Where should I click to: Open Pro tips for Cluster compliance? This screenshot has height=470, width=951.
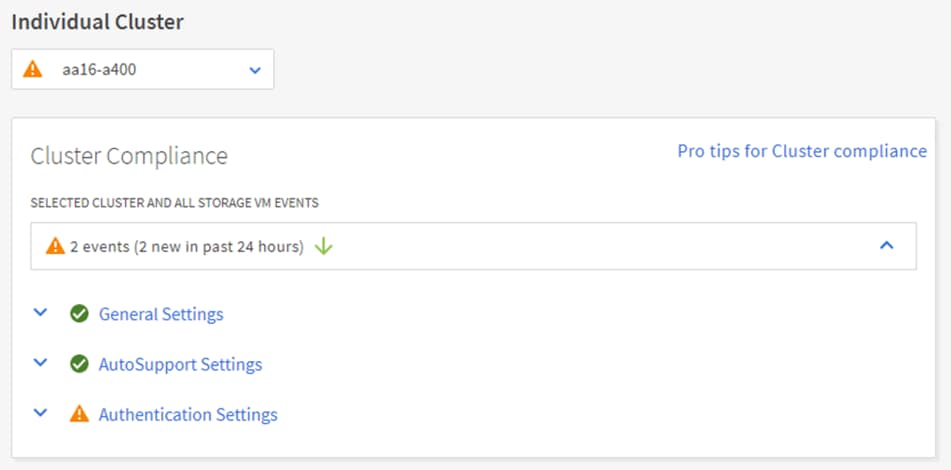click(x=802, y=151)
